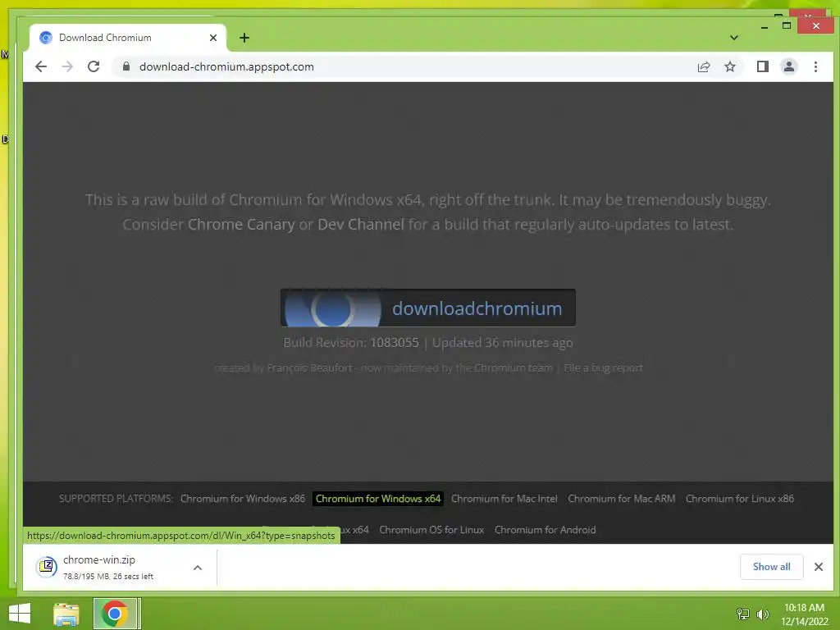Screen dimensions: 840x630
Task: Open a new tab with the plus button
Action: point(244,38)
